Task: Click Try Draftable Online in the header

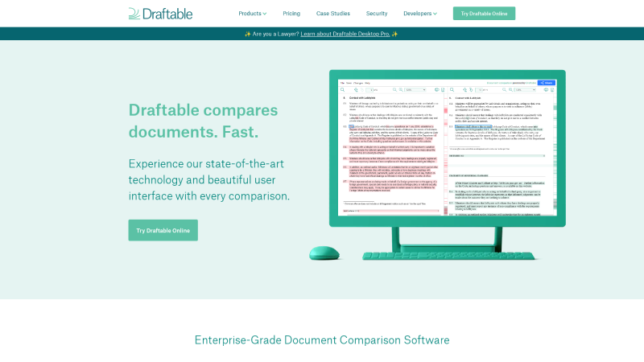Action: point(484,14)
